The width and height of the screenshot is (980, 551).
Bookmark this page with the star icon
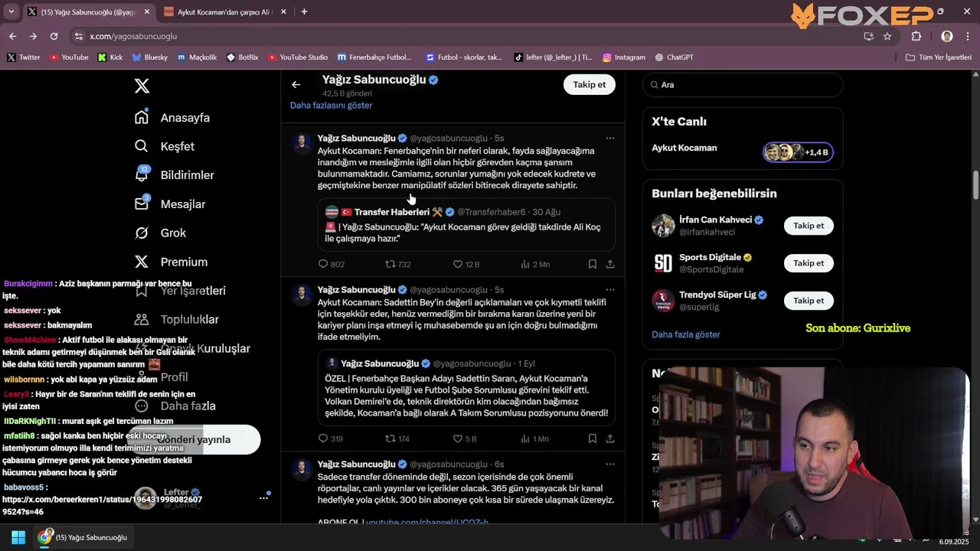pos(887,36)
